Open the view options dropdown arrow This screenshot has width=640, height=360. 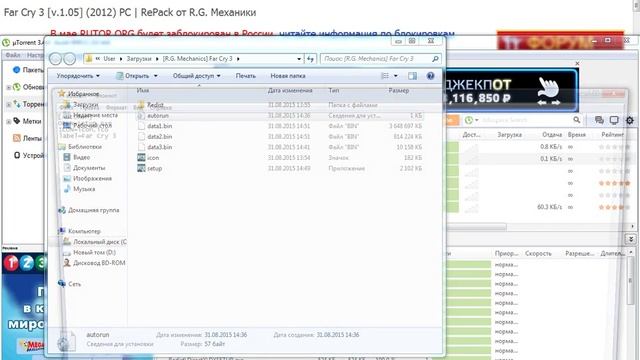396,76
